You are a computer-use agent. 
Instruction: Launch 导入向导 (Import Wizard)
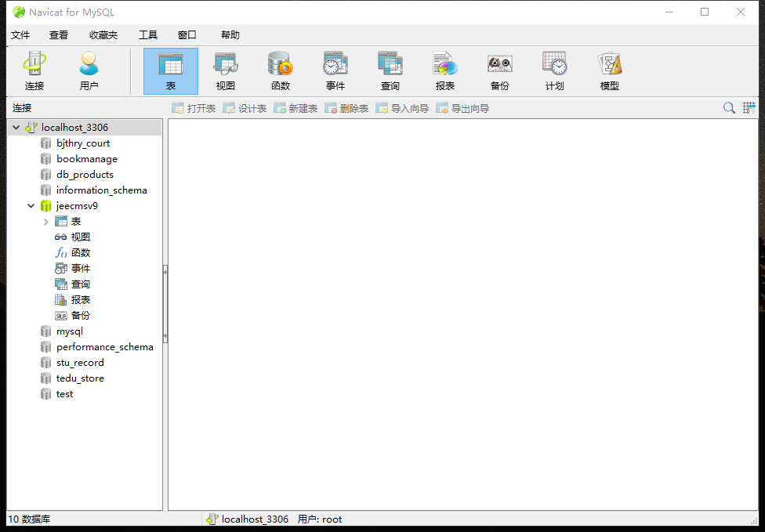coord(402,108)
